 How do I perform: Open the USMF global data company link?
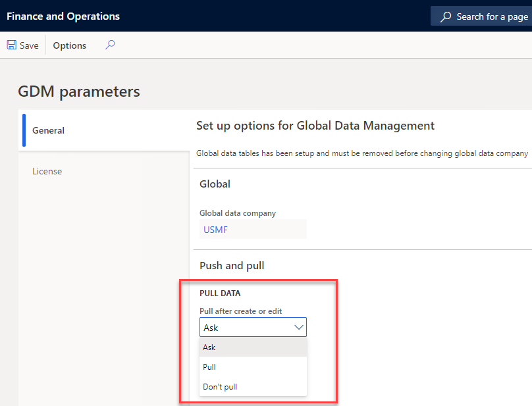pos(215,229)
